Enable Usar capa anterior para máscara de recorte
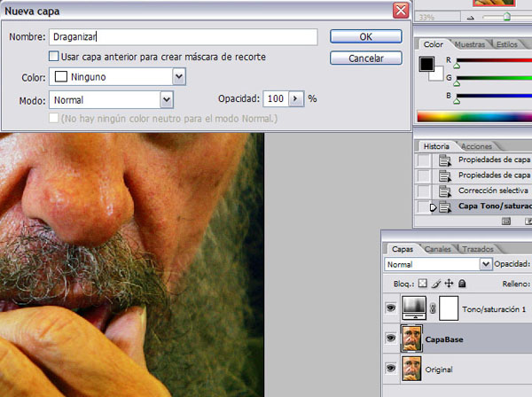The image size is (532, 397). (53, 57)
